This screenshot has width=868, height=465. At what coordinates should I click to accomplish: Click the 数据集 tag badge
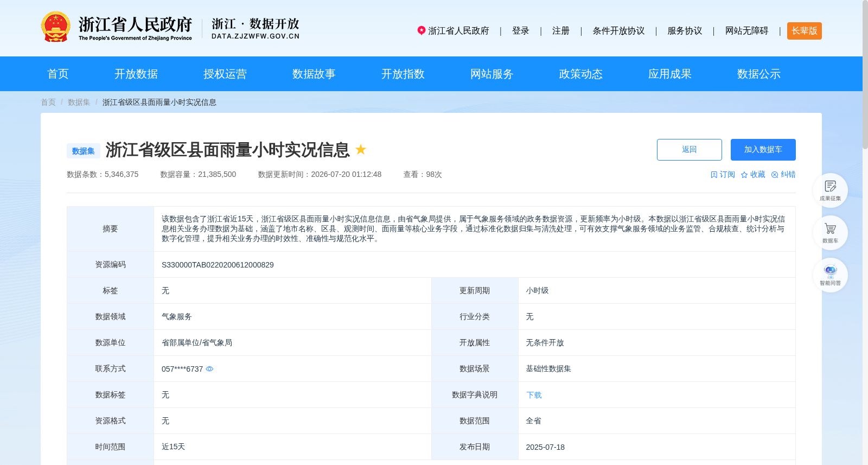coord(84,151)
